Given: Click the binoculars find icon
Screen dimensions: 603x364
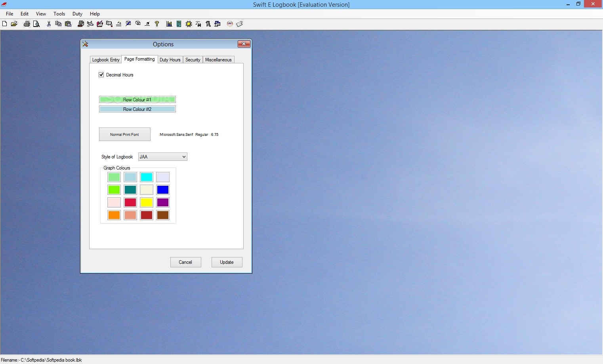Looking at the screenshot, I should (198, 24).
